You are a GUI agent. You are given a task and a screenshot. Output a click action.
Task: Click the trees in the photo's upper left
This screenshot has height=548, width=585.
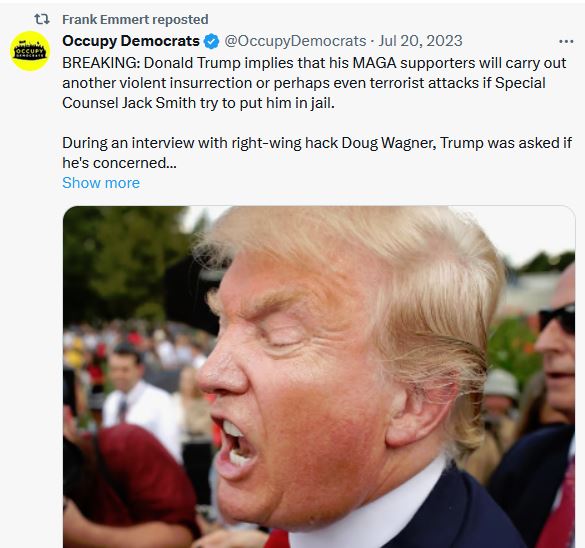pyautogui.click(x=123, y=261)
